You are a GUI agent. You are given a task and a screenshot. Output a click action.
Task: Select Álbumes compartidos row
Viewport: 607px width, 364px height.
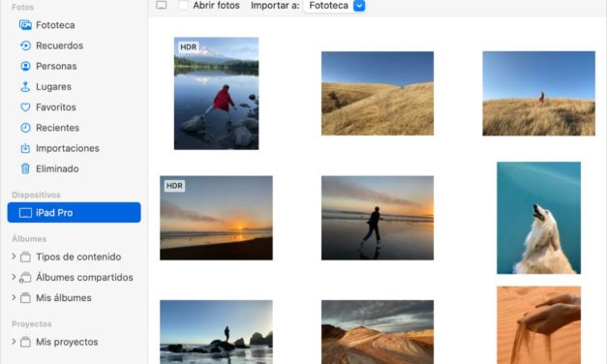(74, 278)
